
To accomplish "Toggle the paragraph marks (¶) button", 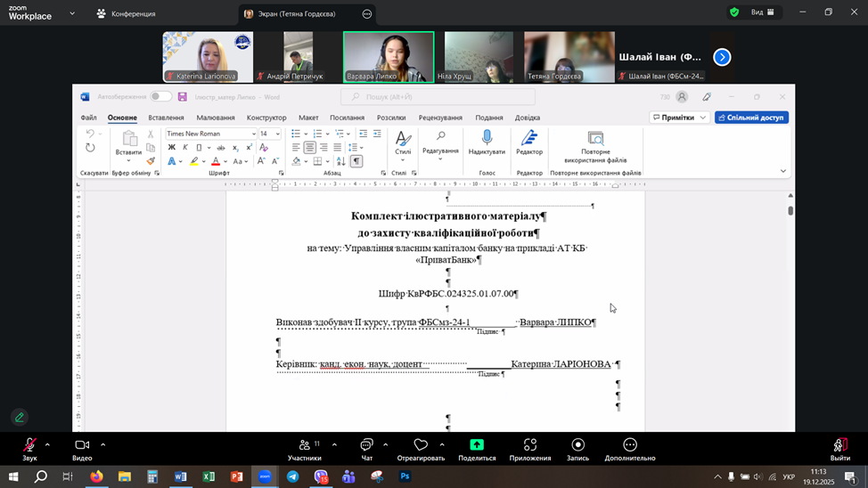I will (x=356, y=161).
